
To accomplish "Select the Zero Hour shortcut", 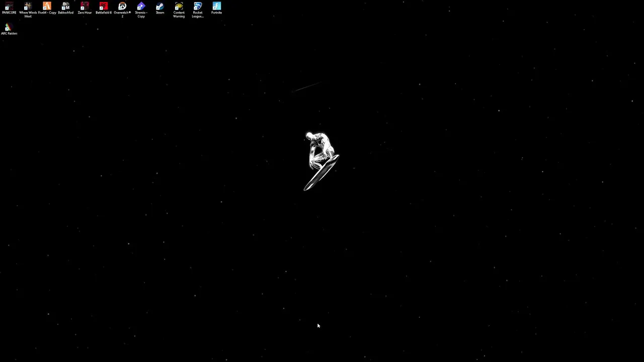I will 85,8.
